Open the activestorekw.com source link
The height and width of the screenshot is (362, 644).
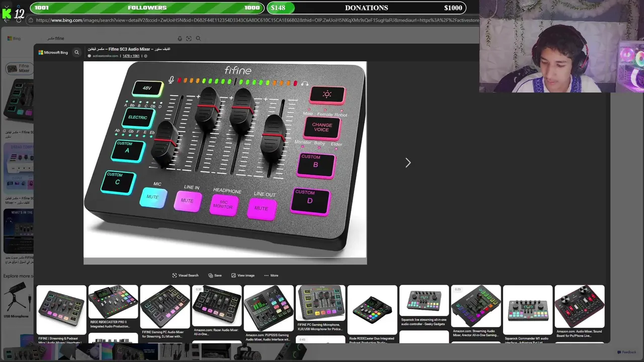click(x=105, y=56)
